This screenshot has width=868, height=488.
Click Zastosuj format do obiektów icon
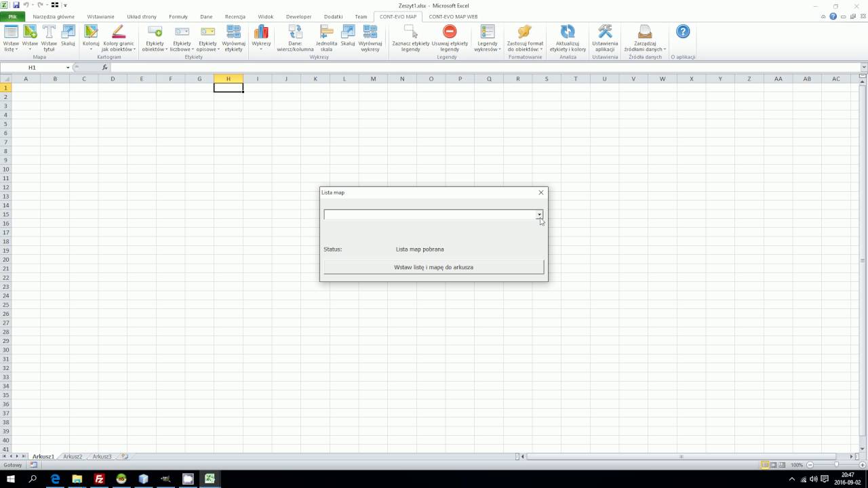525,38
